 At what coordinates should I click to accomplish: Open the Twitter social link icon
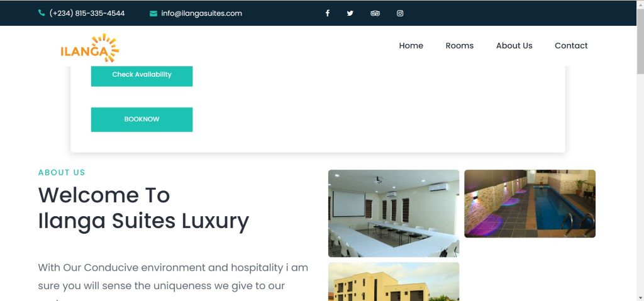tap(350, 13)
